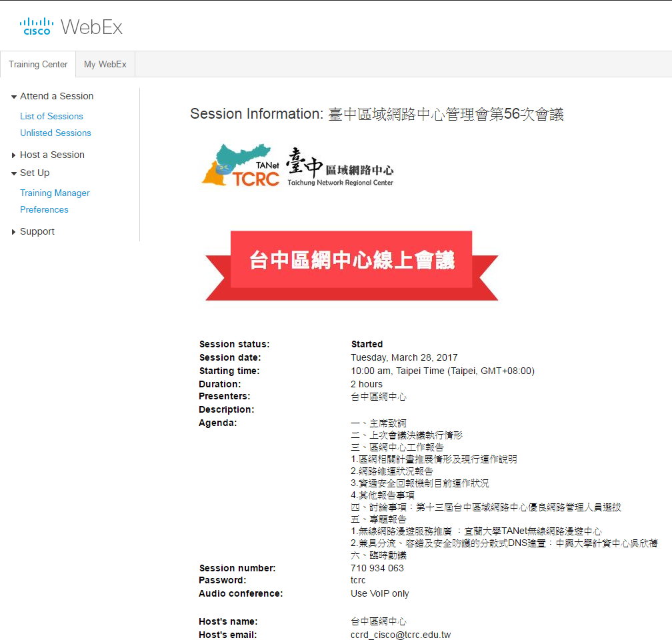Select host email ccrd_cisco@tcrc.edu.tw
Screen dimensions: 672x642
point(401,635)
